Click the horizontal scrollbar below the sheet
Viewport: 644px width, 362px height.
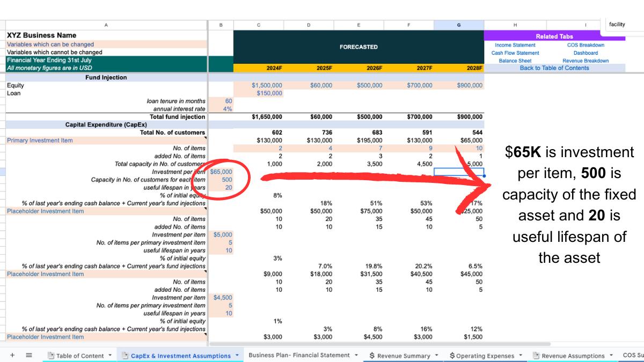pos(379,344)
